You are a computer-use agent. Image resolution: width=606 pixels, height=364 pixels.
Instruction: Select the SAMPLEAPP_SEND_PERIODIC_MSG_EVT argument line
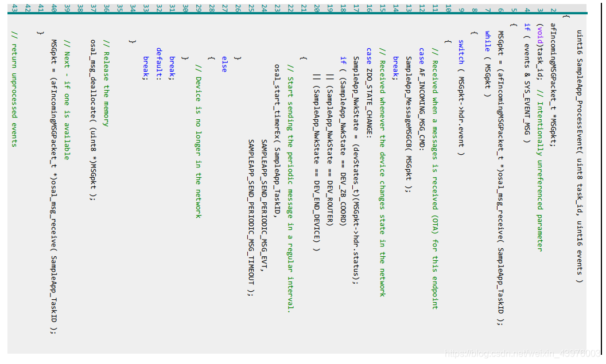(x=264, y=206)
